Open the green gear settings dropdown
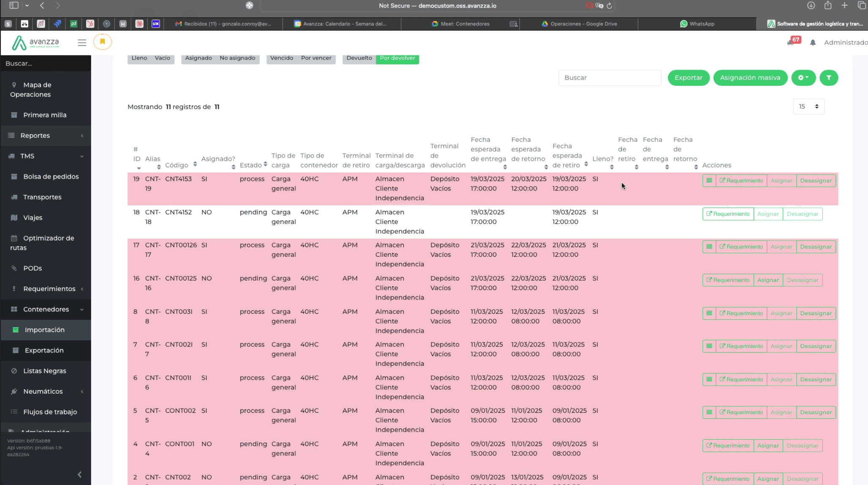The image size is (868, 485). tap(803, 78)
